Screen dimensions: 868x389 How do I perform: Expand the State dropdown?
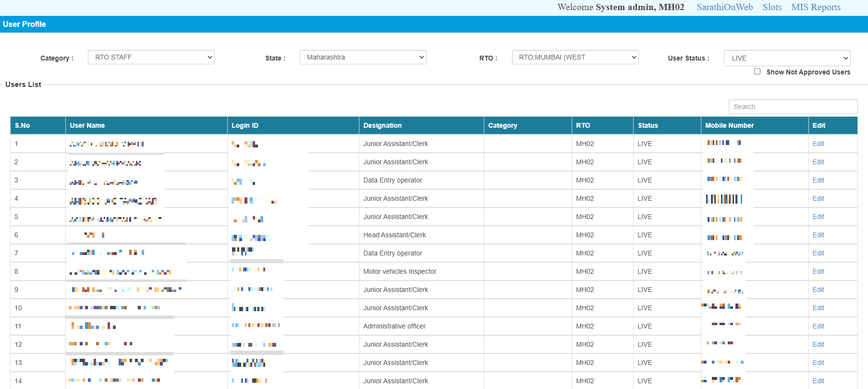click(363, 57)
